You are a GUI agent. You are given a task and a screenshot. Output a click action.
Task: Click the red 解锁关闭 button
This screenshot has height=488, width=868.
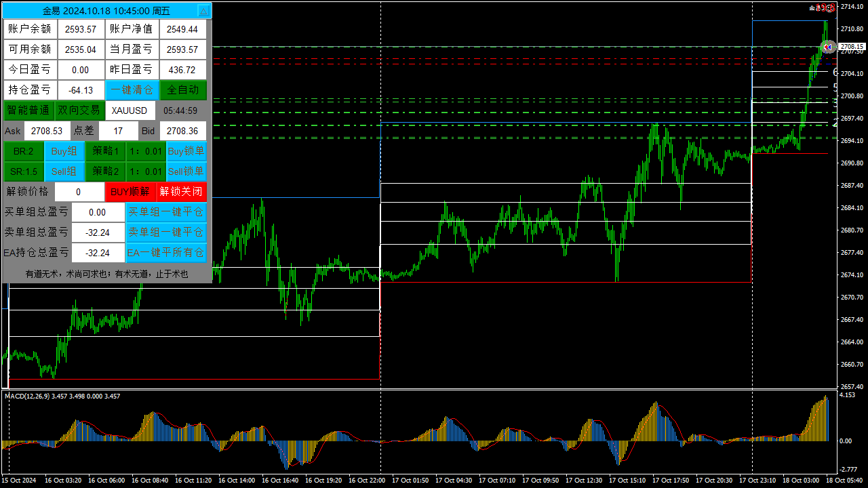coord(182,192)
